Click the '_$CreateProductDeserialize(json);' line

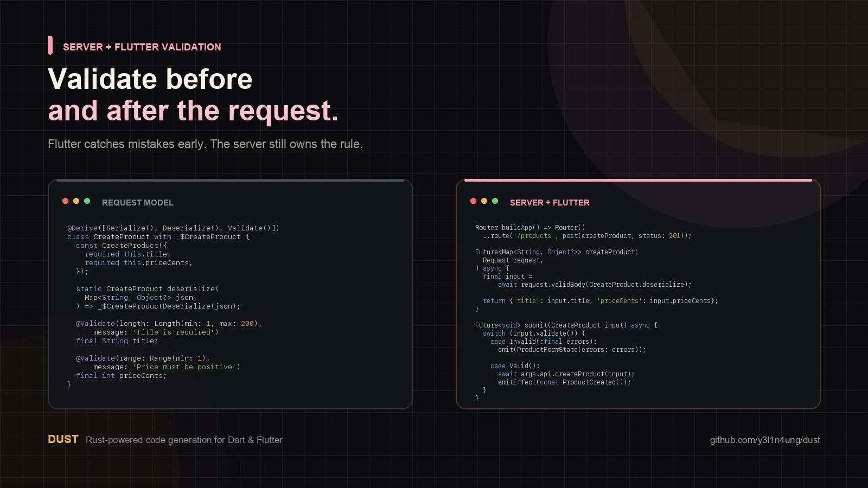pos(158,306)
